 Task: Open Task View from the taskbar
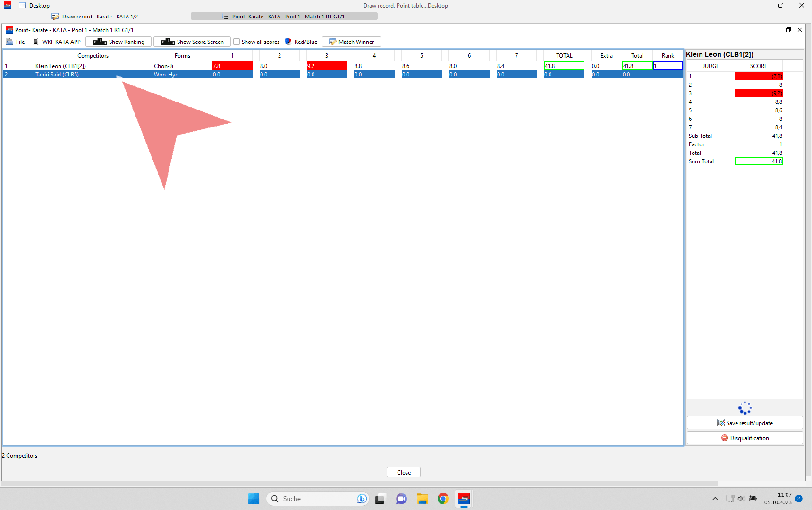pyautogui.click(x=380, y=499)
